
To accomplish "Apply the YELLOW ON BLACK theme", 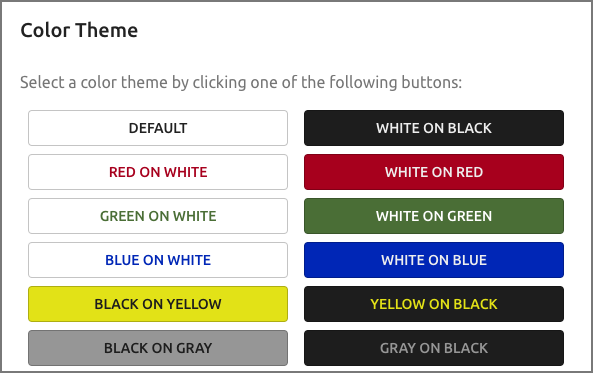I will coord(434,304).
